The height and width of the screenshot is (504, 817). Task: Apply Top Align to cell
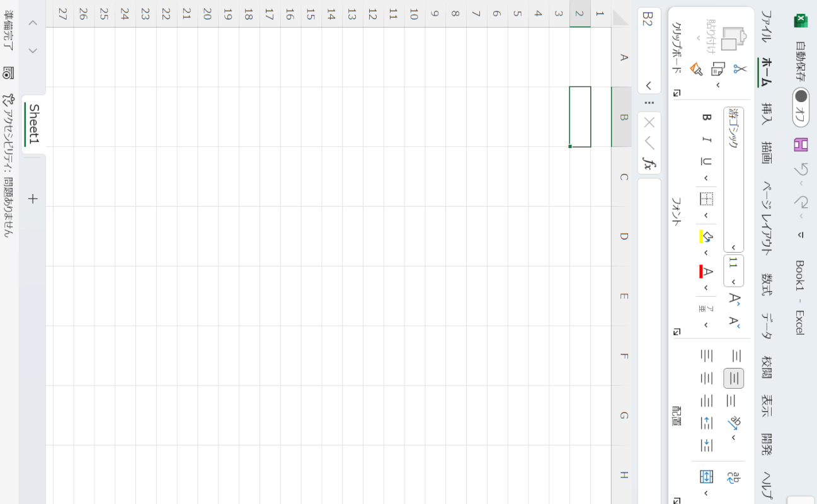point(736,356)
